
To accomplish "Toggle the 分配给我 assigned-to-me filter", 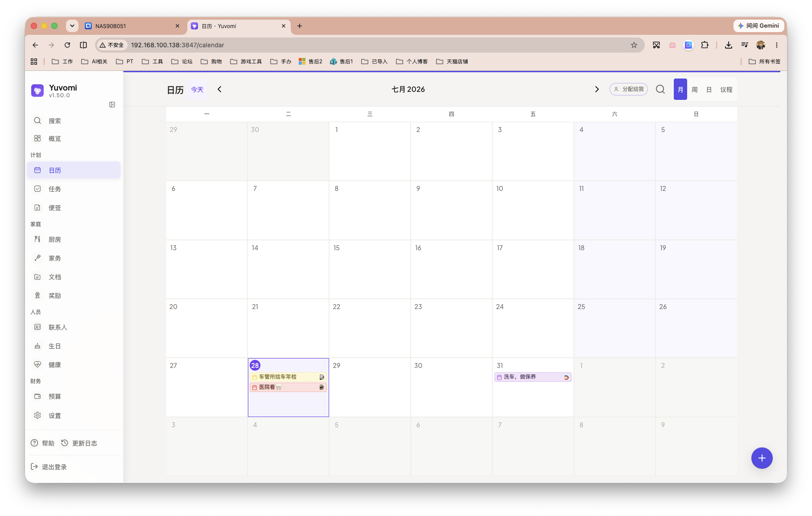I will (629, 89).
